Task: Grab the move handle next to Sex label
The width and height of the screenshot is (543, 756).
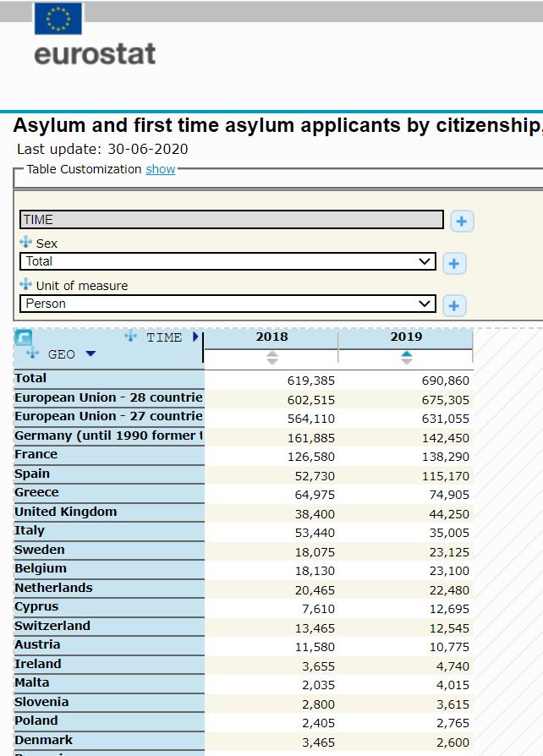Action: coord(25,242)
